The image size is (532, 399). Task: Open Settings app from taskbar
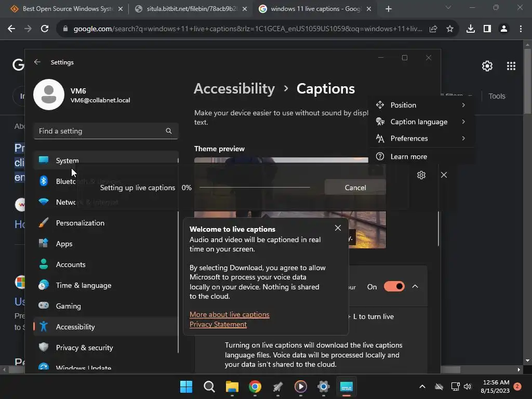click(323, 387)
